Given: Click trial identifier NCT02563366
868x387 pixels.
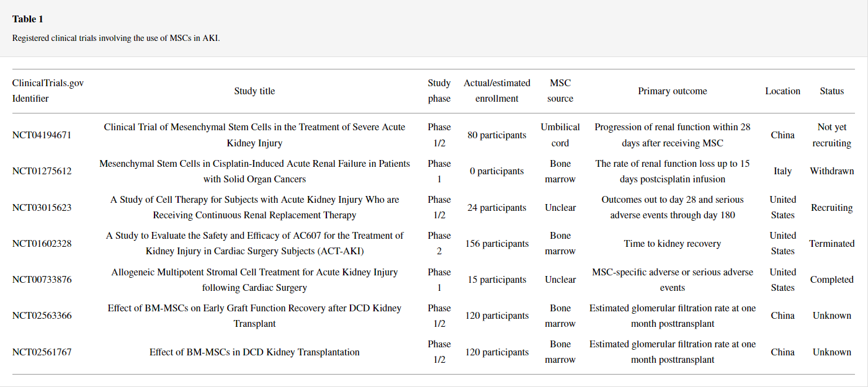Looking at the screenshot, I should 42,316.
